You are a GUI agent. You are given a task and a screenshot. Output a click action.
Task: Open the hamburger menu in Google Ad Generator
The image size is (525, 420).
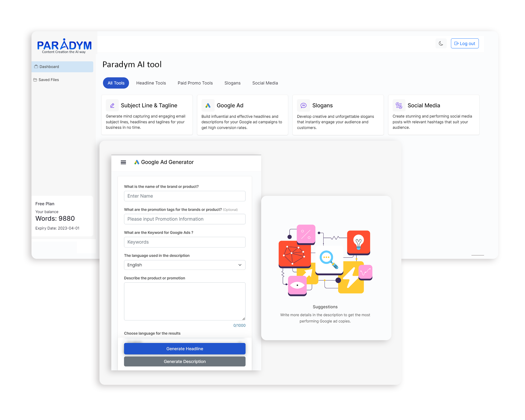point(123,162)
